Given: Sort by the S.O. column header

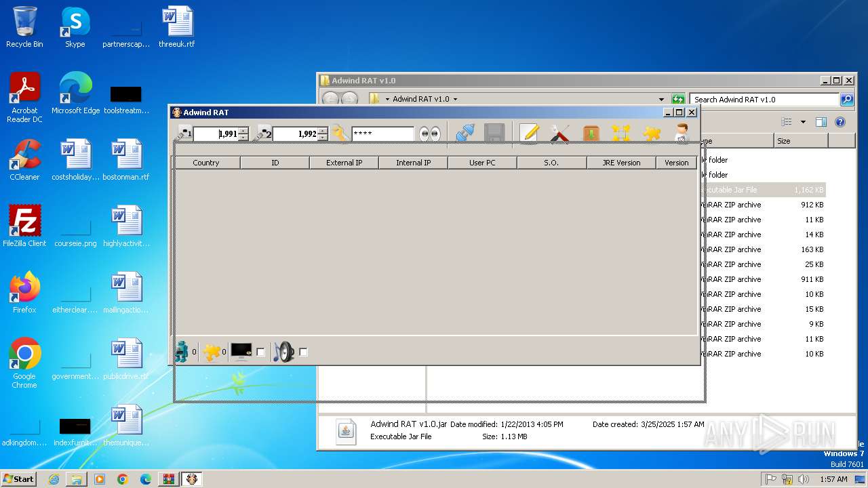Looking at the screenshot, I should pos(551,163).
